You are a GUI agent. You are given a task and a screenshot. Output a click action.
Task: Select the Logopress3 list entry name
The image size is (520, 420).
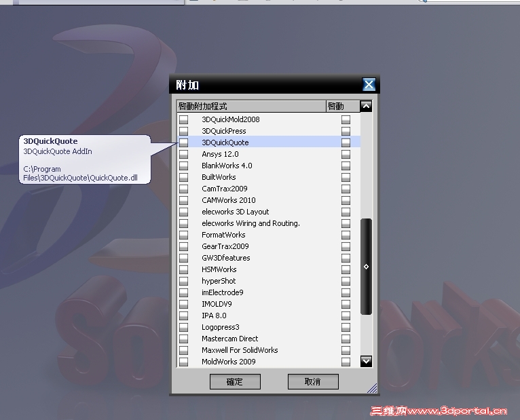pos(220,327)
